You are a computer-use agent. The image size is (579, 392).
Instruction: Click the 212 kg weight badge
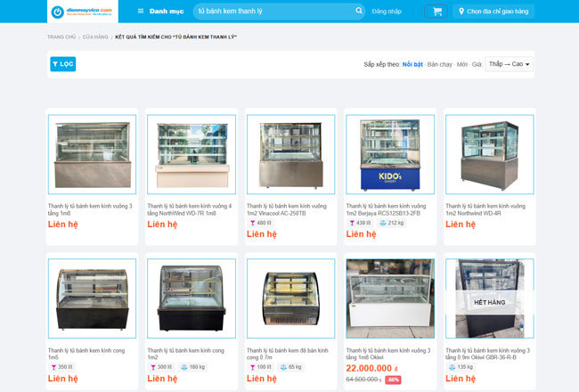[x=391, y=223]
